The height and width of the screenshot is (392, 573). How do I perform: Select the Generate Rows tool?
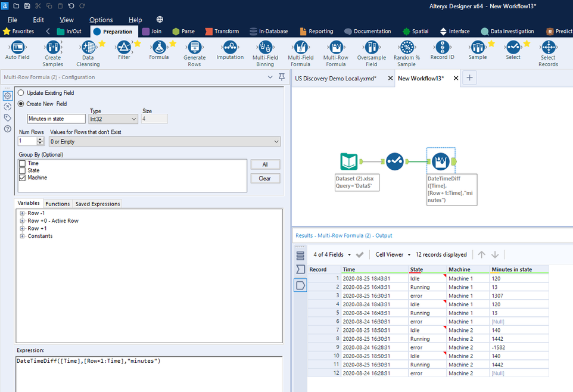195,48
